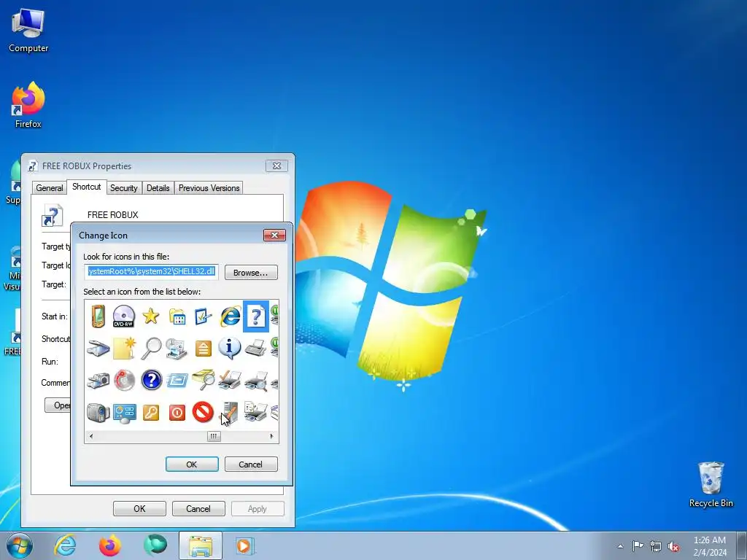Choose the video camcorder icon

98,413
